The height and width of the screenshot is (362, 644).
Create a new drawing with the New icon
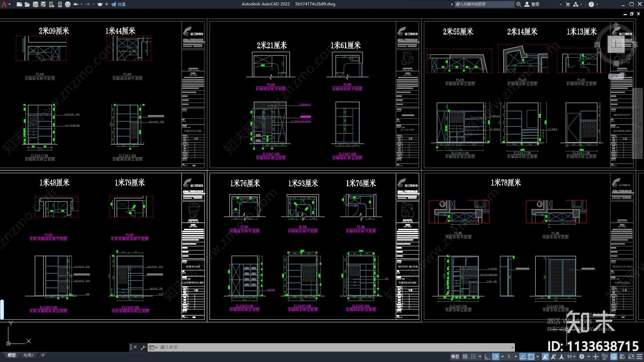pyautogui.click(x=19, y=4)
